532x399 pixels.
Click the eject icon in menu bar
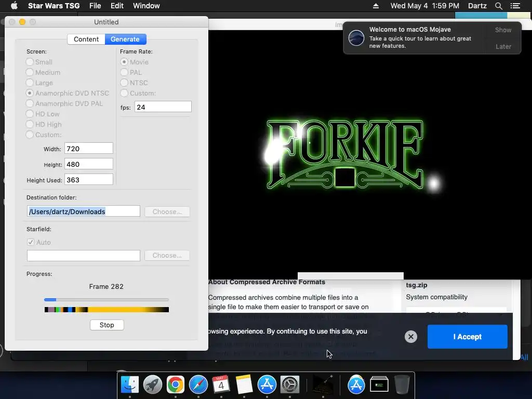[376, 6]
